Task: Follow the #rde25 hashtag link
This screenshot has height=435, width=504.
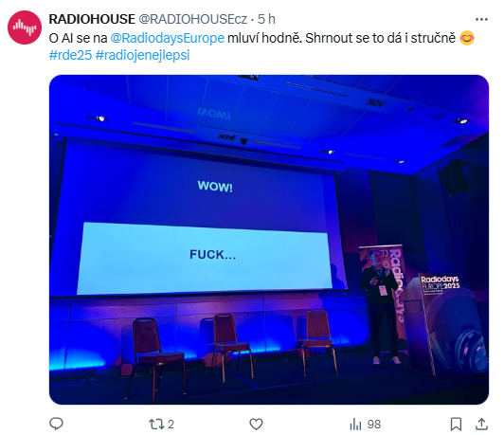Action: [x=70, y=55]
